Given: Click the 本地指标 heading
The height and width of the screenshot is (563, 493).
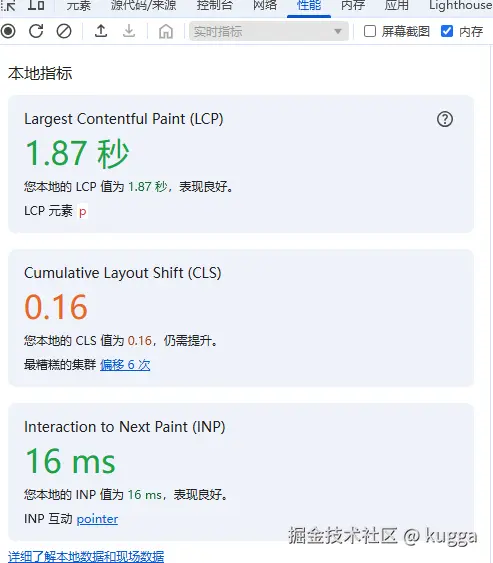Looking at the screenshot, I should pos(40,73).
